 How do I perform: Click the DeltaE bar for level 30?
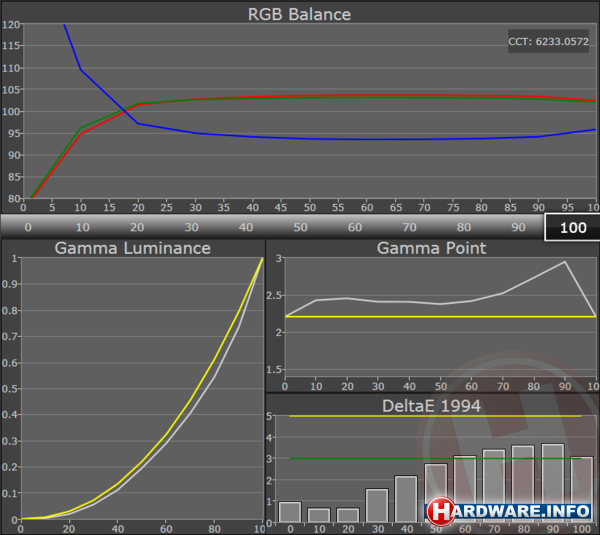(x=377, y=506)
